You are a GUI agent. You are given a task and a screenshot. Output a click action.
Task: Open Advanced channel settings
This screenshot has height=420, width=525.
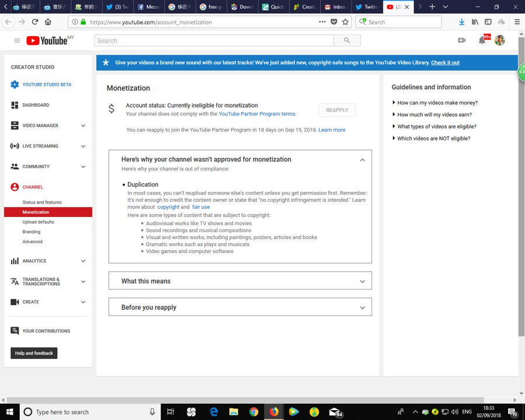point(33,242)
